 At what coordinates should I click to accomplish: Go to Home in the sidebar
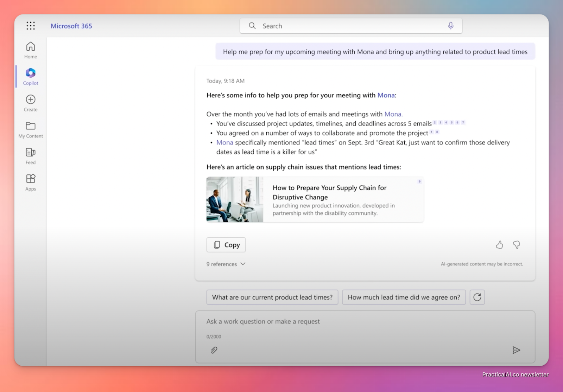point(31,50)
